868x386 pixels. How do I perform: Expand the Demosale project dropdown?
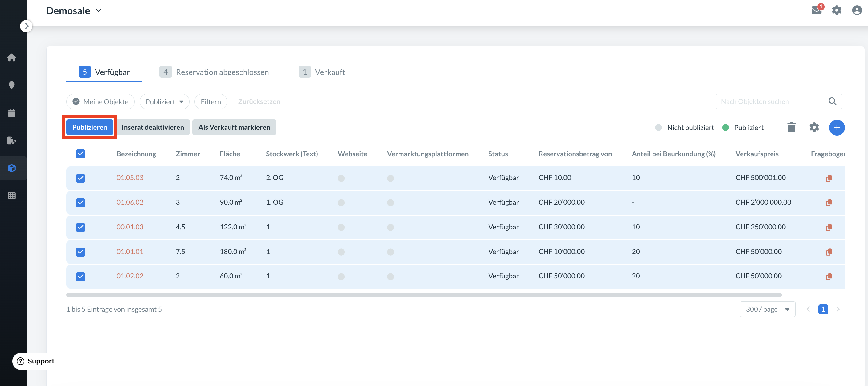tap(74, 10)
